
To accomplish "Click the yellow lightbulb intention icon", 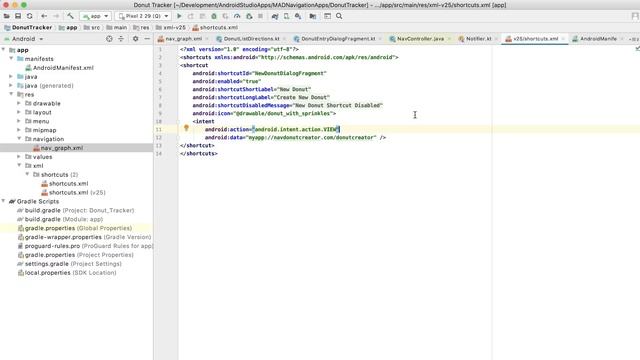I will (x=186, y=128).
